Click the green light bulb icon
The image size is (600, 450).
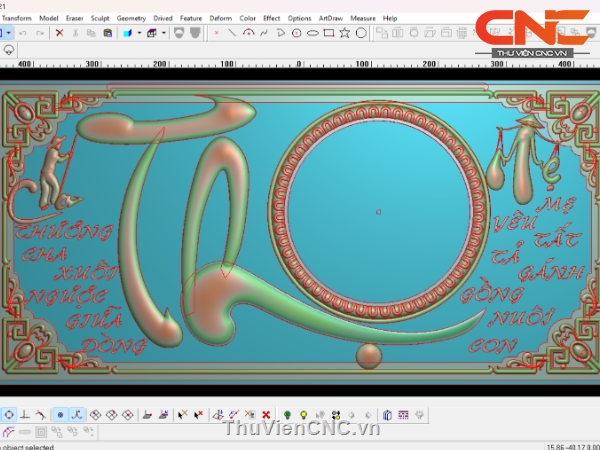(287, 414)
